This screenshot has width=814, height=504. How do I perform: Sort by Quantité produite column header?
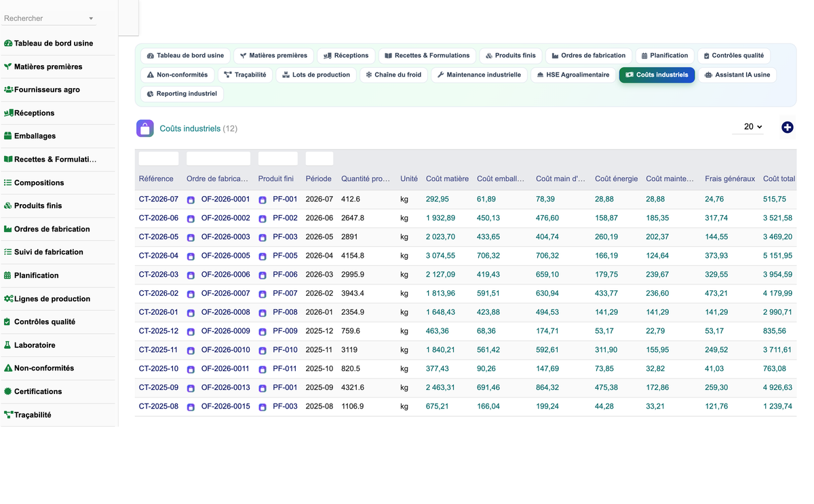[366, 179]
